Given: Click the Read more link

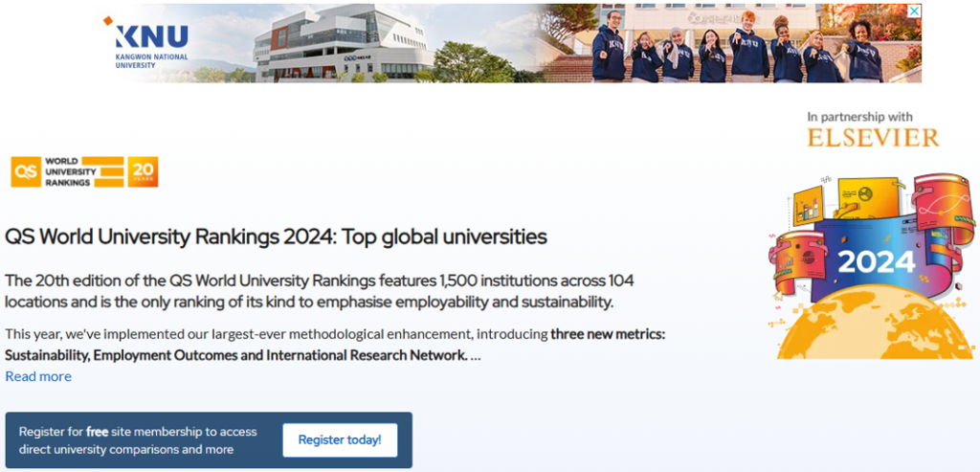Looking at the screenshot, I should pos(38,376).
